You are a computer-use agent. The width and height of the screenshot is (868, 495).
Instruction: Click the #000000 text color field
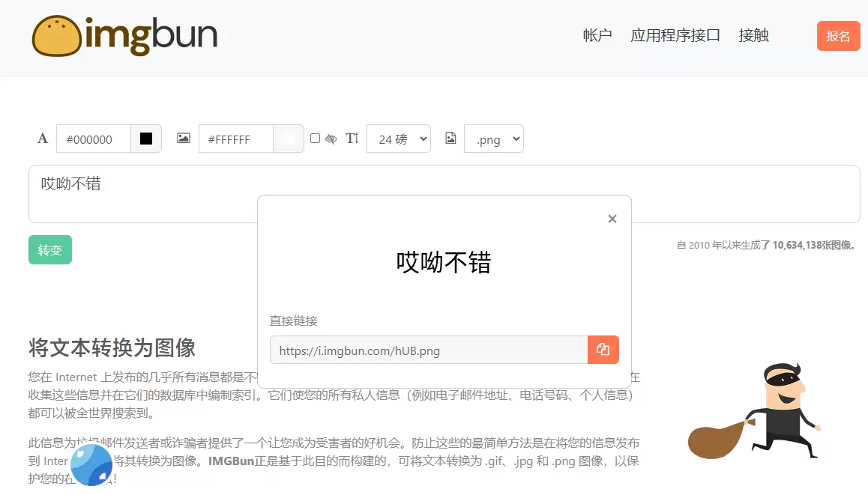[94, 139]
